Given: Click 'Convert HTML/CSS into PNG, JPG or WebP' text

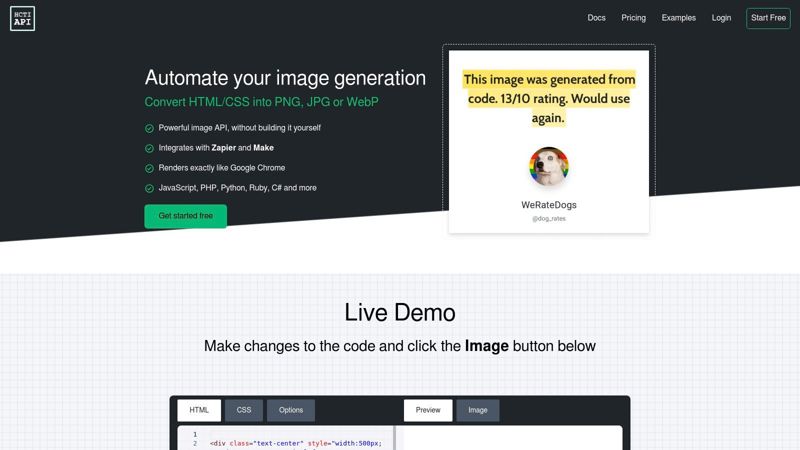Looking at the screenshot, I should point(261,102).
